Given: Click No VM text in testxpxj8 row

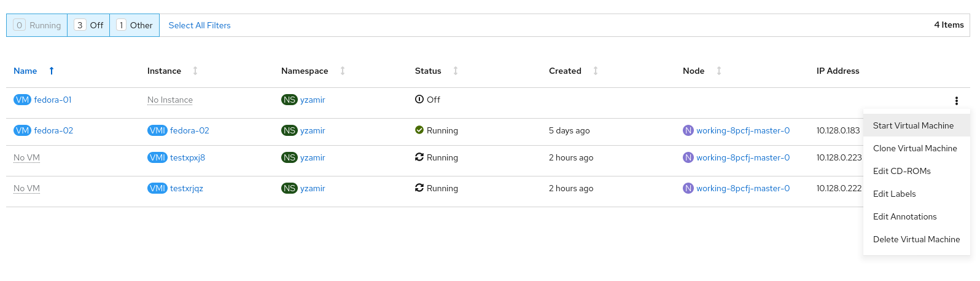Looking at the screenshot, I should click(26, 157).
